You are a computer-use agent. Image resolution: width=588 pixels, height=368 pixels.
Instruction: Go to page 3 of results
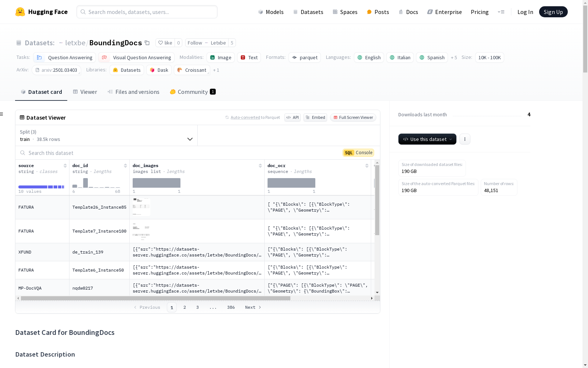pyautogui.click(x=197, y=307)
